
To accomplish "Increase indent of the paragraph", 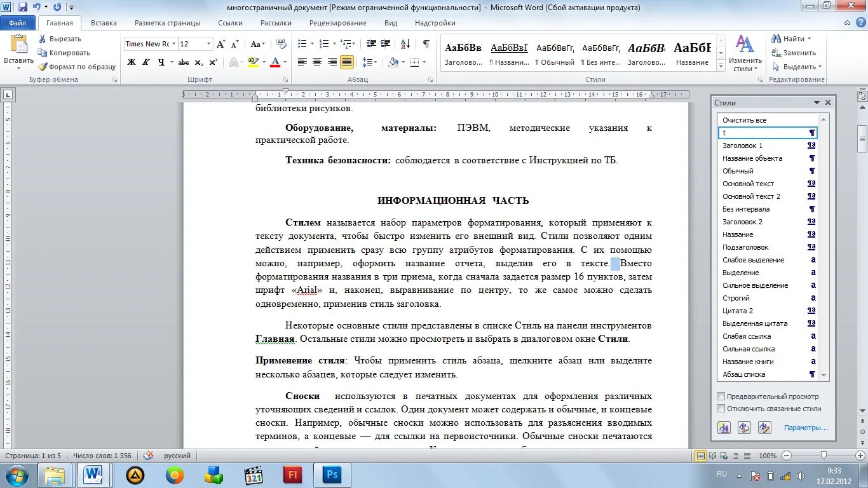I will 385,44.
